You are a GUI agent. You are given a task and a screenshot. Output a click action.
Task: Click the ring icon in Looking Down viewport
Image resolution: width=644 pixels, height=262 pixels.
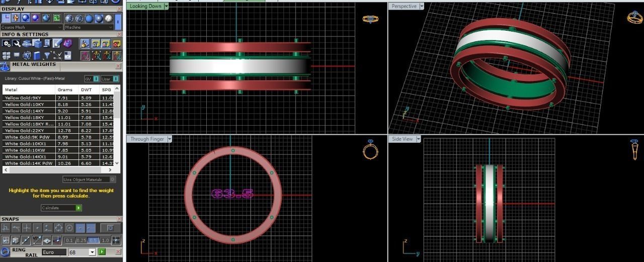pyautogui.click(x=370, y=19)
